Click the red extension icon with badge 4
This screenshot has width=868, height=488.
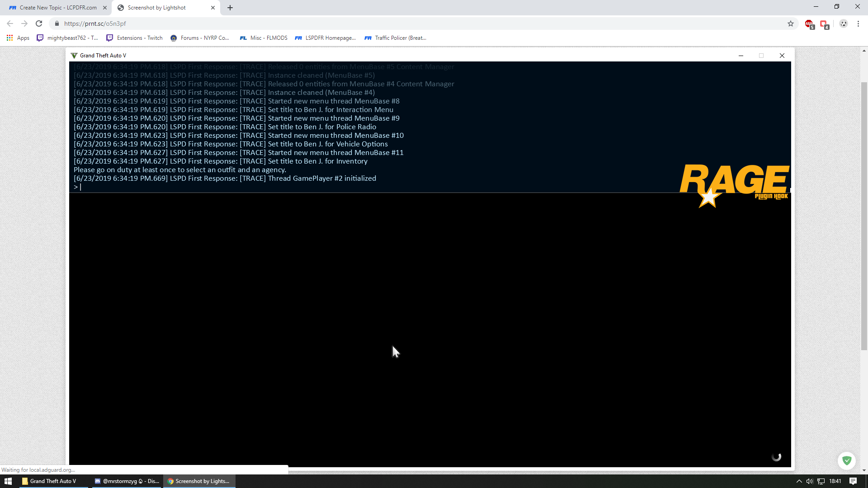tap(824, 24)
